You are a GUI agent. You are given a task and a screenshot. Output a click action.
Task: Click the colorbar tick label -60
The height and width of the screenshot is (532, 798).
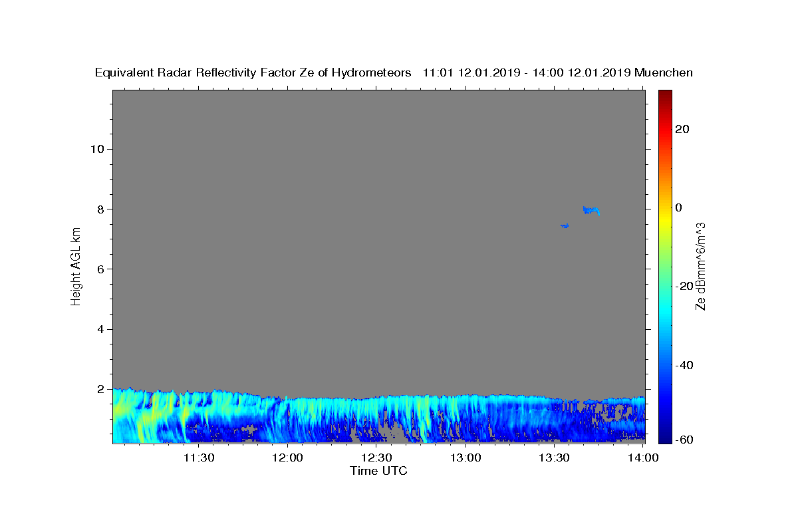tap(686, 440)
